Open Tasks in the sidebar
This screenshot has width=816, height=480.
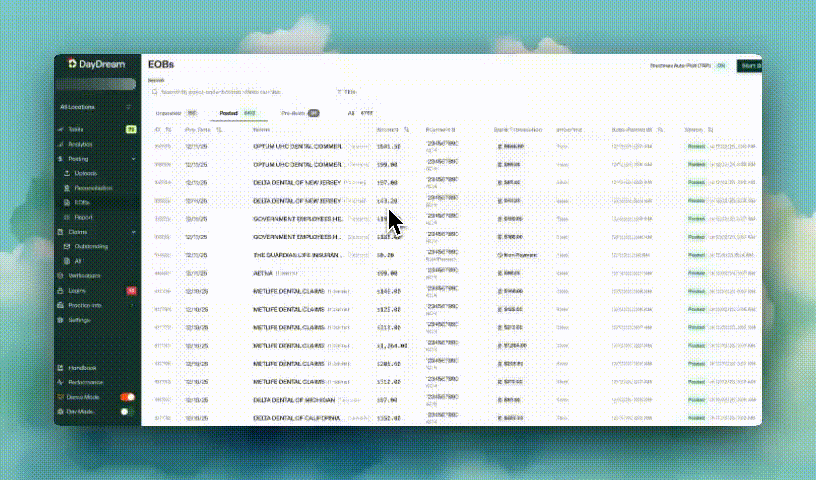(x=76, y=129)
